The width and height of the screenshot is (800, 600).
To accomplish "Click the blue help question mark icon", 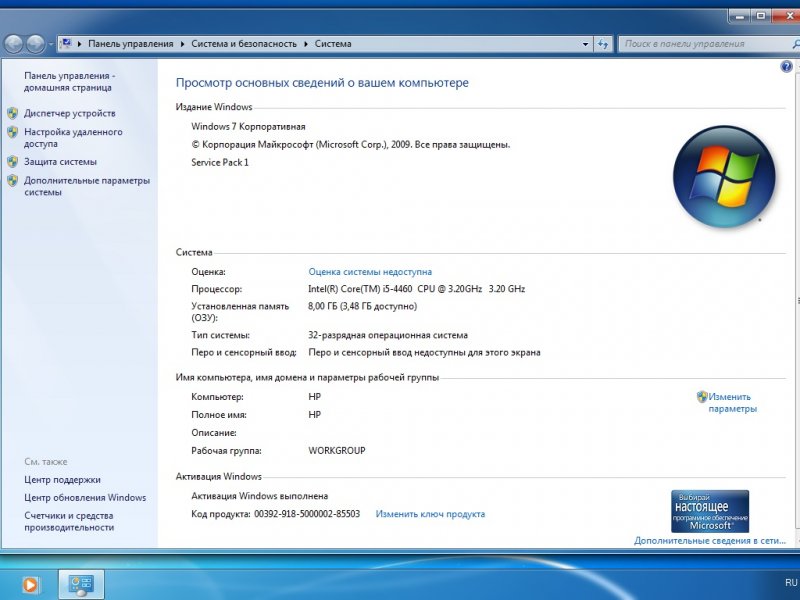I will [786, 66].
